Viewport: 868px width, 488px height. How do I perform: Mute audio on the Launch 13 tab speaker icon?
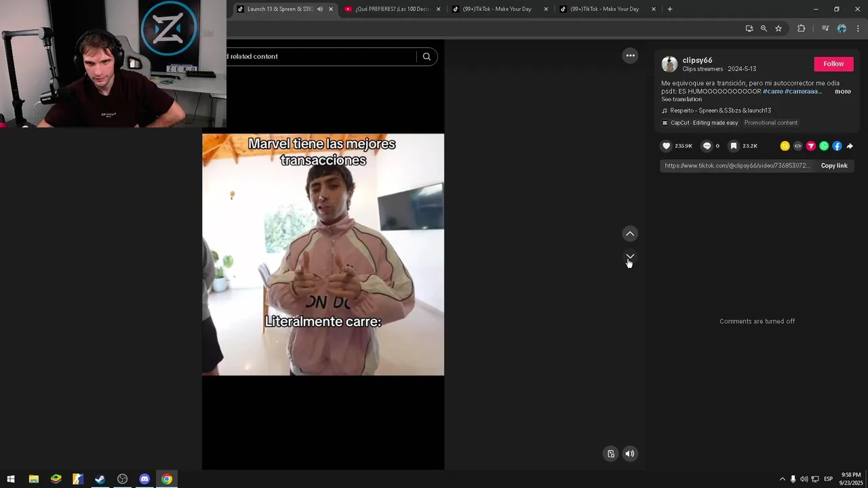320,9
